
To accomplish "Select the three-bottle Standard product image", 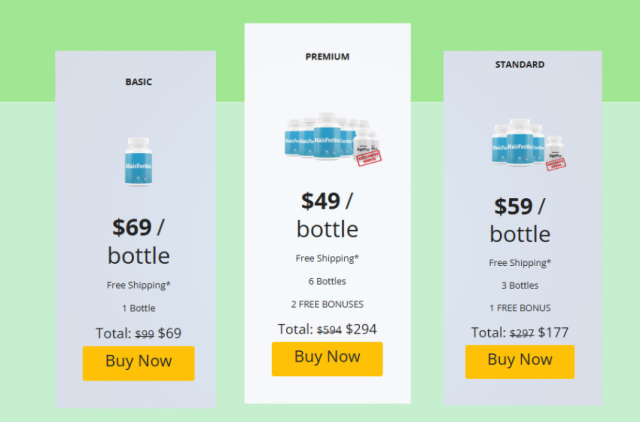I will coord(529,144).
